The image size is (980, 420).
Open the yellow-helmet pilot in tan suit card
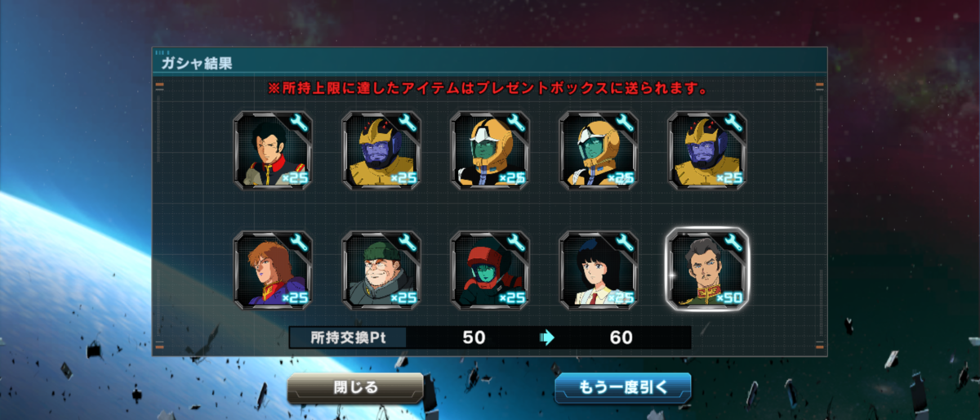coord(599,150)
